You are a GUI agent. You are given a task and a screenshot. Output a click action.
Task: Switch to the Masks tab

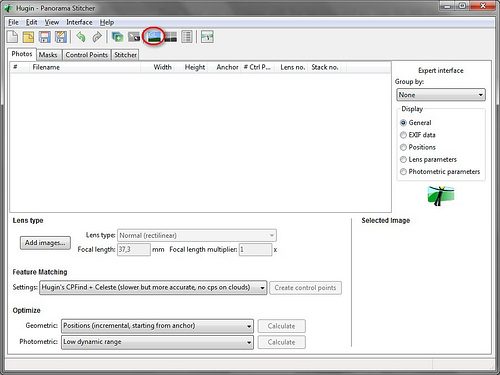48,55
